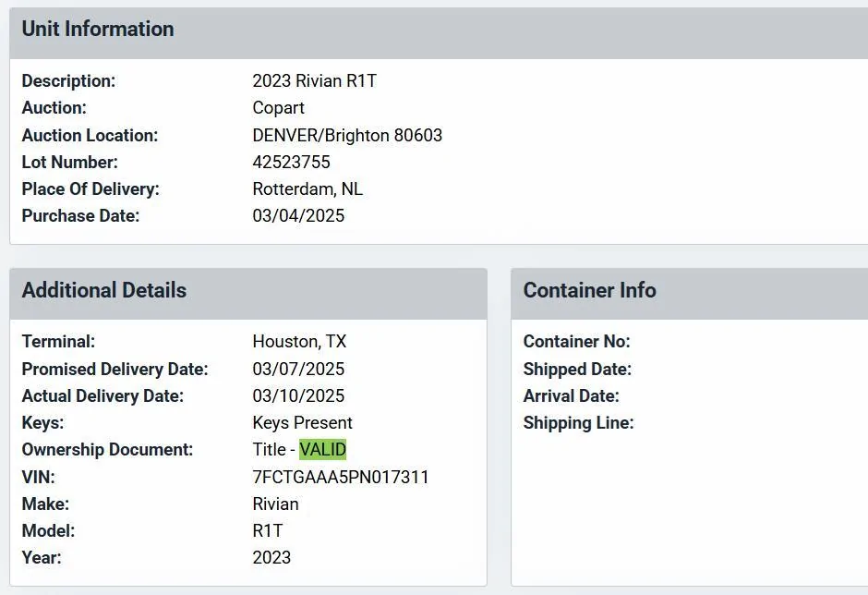Click the lot number 42523755

click(x=291, y=162)
